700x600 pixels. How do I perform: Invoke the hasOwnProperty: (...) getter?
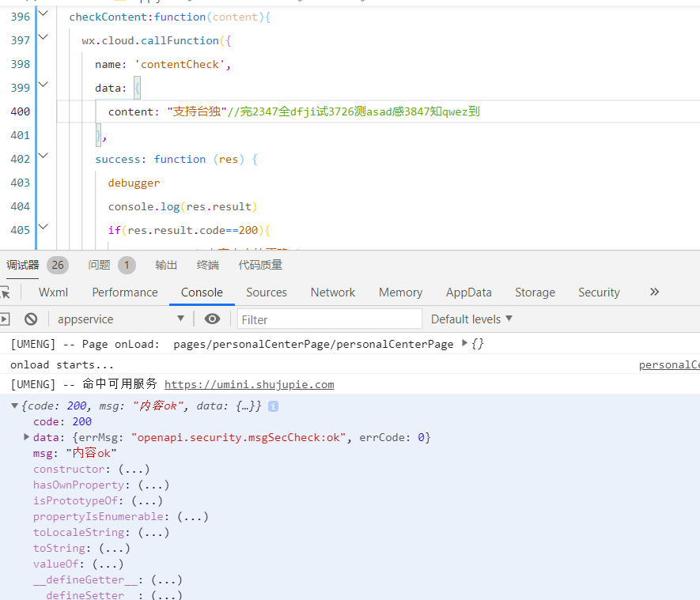coord(101,485)
